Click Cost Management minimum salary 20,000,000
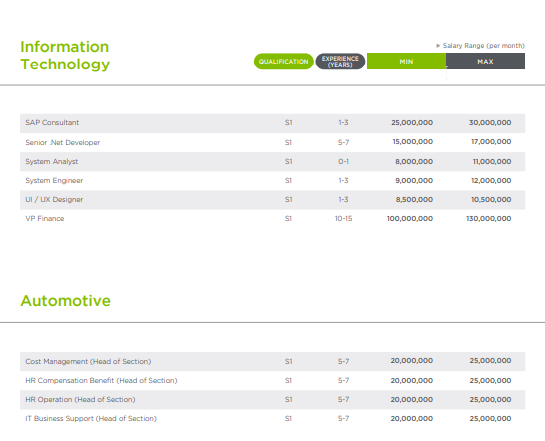Image resolution: width=545 pixels, height=441 pixels. [x=412, y=361]
